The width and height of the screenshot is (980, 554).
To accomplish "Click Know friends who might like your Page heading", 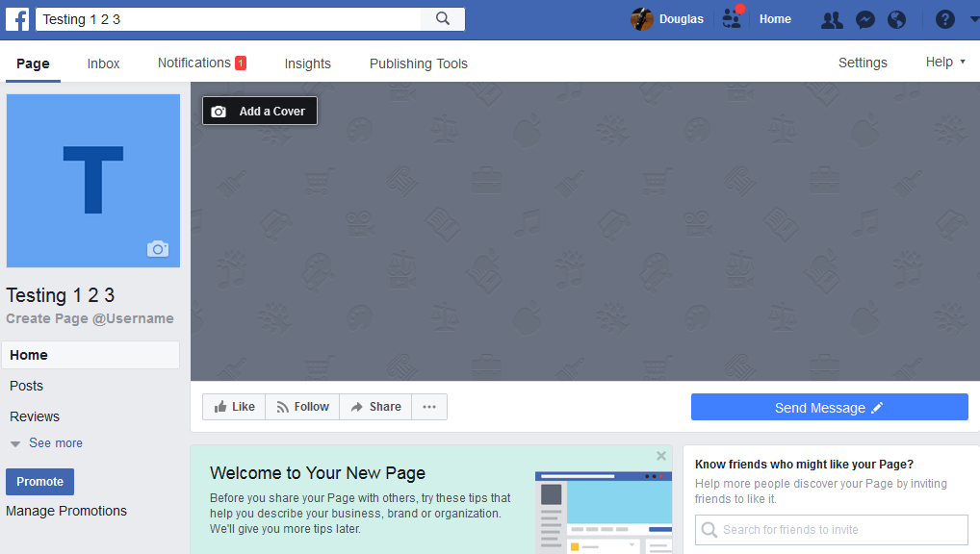I will pyautogui.click(x=805, y=464).
